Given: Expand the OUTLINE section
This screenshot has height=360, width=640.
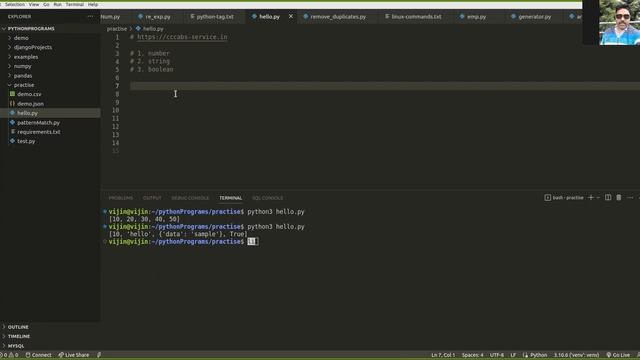Looking at the screenshot, I should (18, 327).
